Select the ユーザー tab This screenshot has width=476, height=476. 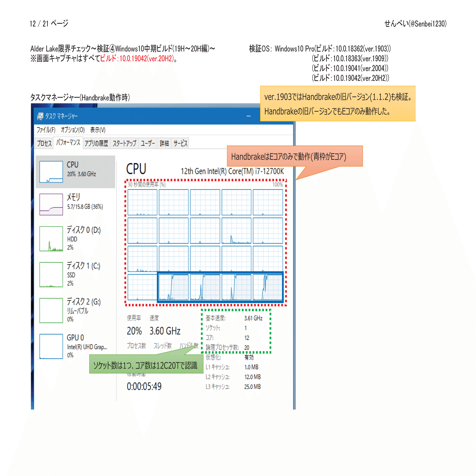pos(148,143)
